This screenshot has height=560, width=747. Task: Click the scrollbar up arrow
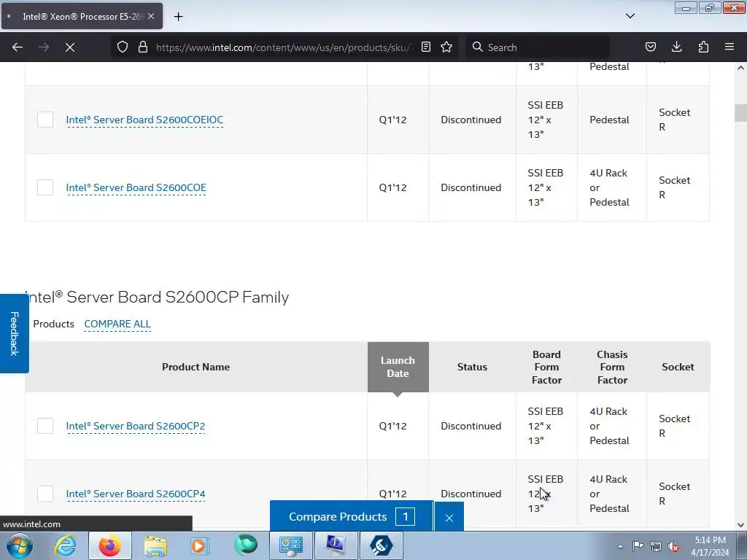[740, 68]
